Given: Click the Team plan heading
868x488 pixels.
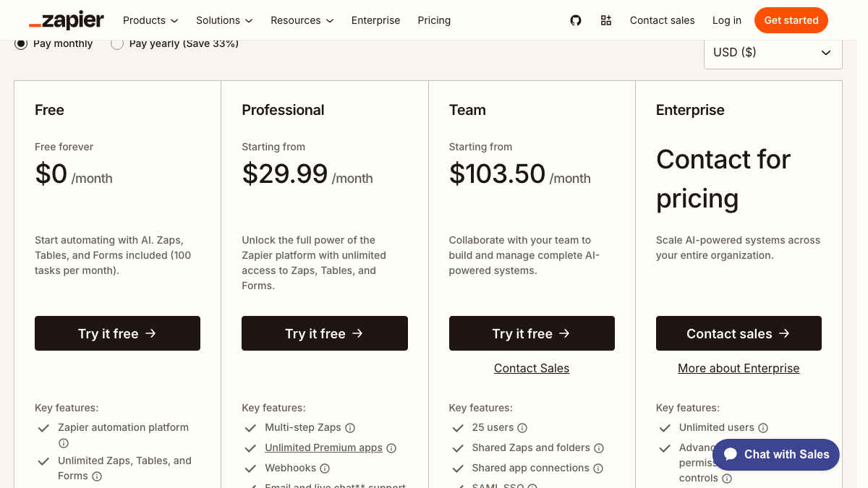Looking at the screenshot, I should [x=467, y=110].
